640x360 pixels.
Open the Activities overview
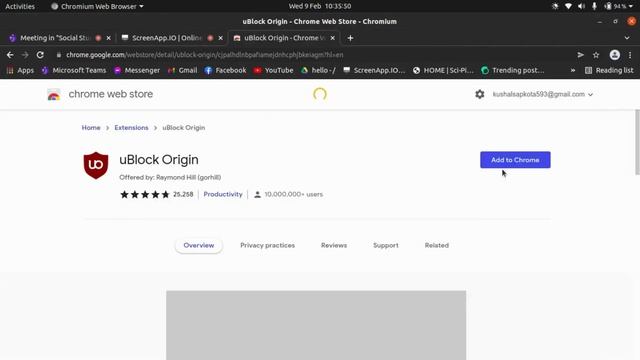pyautogui.click(x=20, y=6)
